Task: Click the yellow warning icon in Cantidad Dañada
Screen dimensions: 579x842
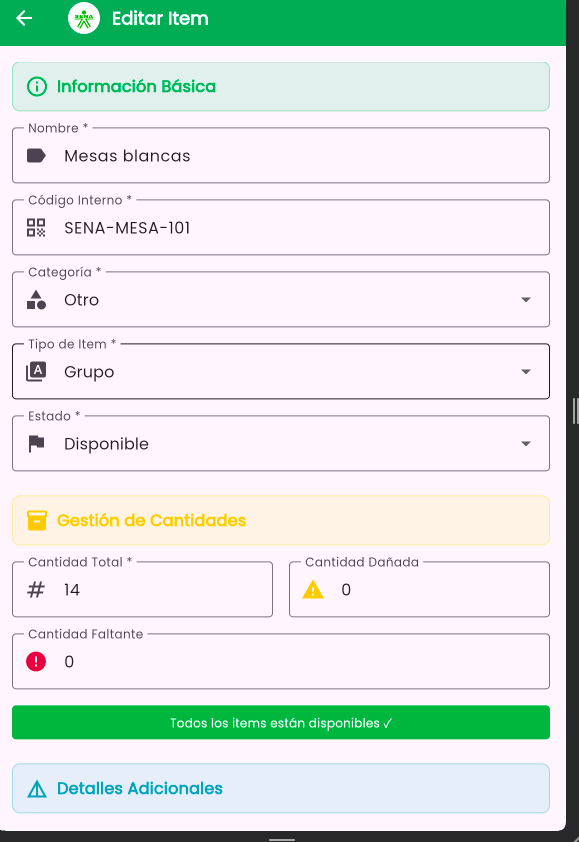Action: click(313, 590)
